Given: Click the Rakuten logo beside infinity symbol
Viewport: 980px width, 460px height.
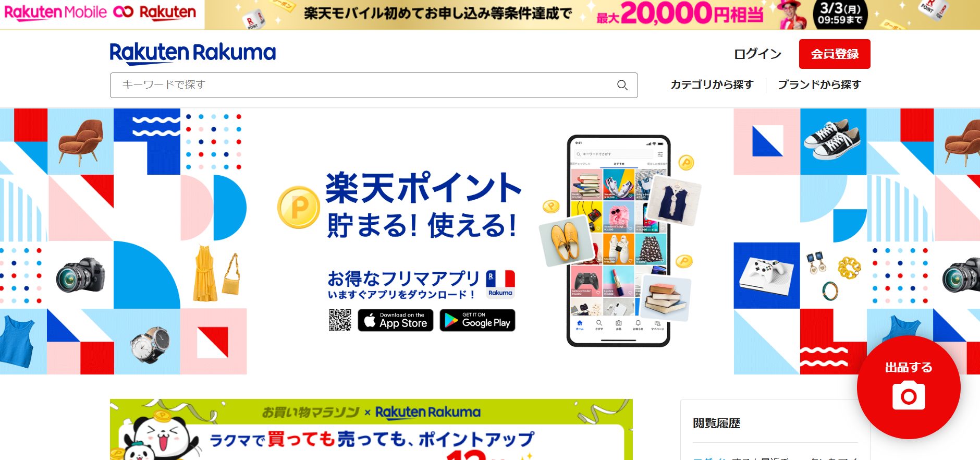Looking at the screenshot, I should (x=168, y=12).
